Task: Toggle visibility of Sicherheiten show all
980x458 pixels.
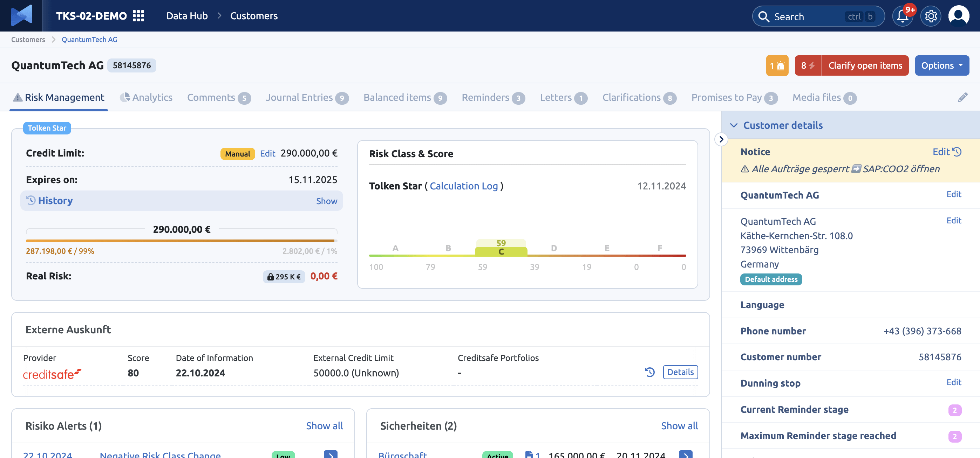Action: [679, 425]
